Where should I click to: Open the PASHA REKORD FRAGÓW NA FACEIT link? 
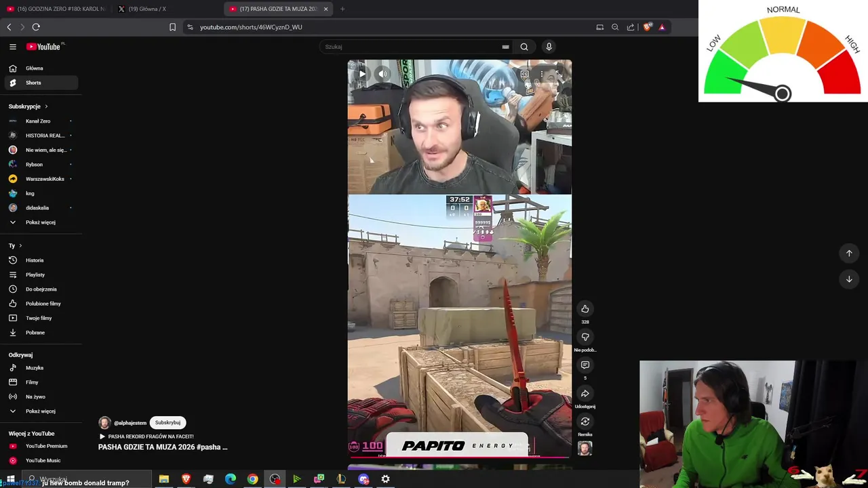click(x=146, y=436)
